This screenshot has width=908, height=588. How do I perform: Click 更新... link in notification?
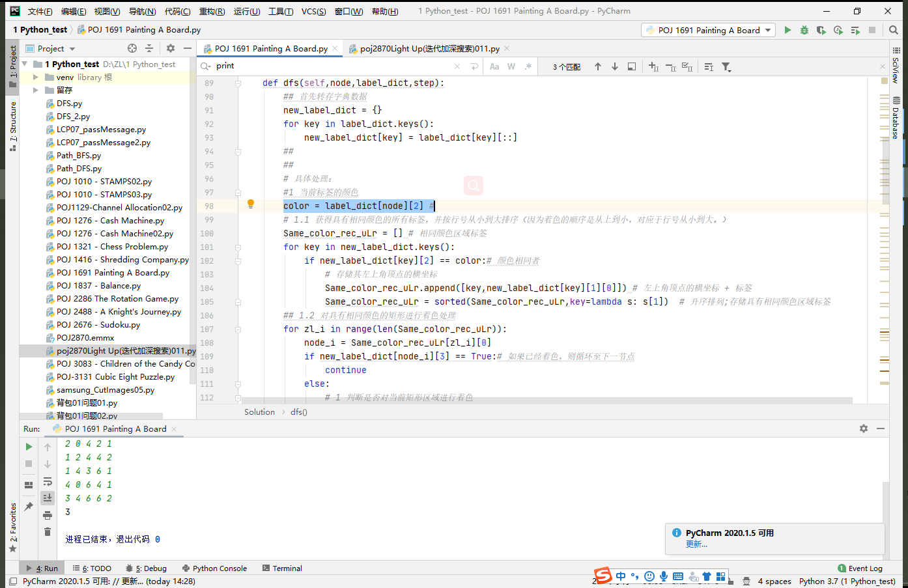click(696, 544)
